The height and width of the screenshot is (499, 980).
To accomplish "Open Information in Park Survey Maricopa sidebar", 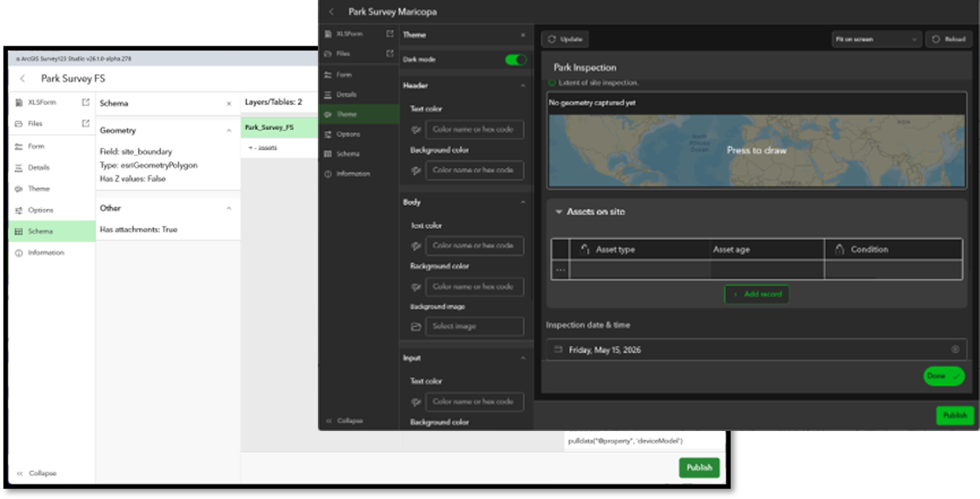I will point(359,174).
